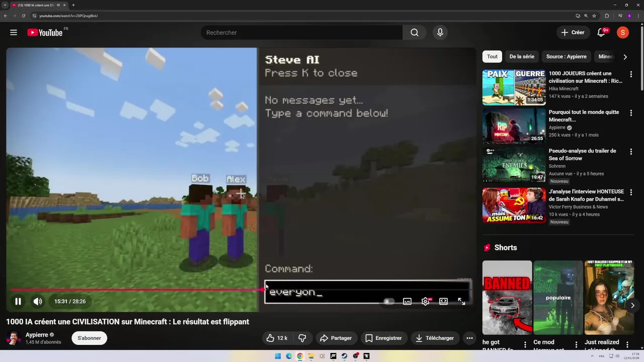Open Sarah Knafo interview video title

coord(586,195)
